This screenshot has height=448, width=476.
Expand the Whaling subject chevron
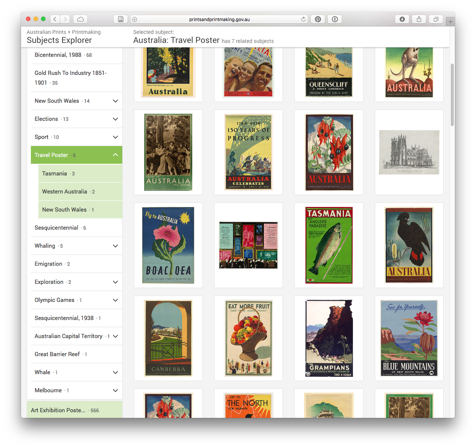(x=116, y=246)
